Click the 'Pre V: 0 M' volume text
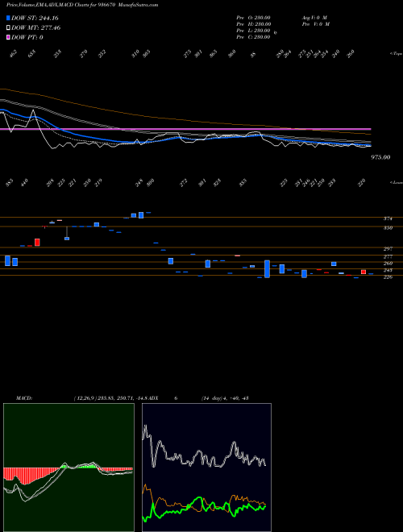Screen dimensions: 403x532 pyautogui.click(x=315, y=24)
